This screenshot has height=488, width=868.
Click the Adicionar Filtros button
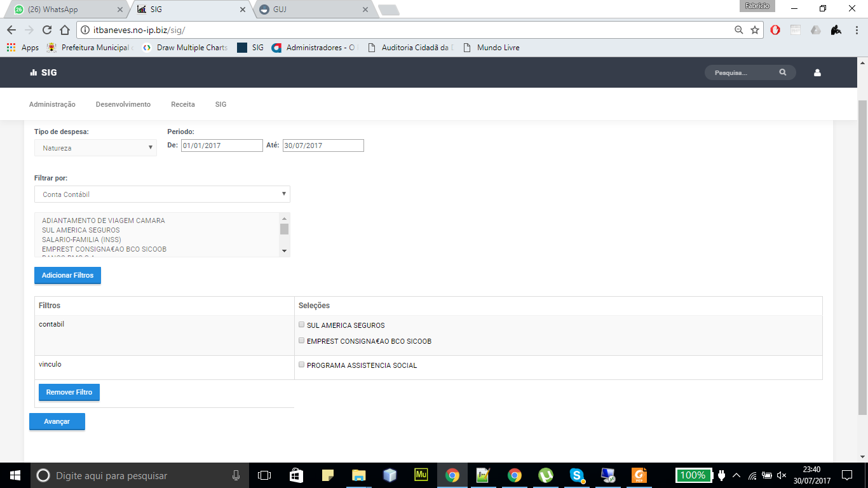tap(67, 275)
